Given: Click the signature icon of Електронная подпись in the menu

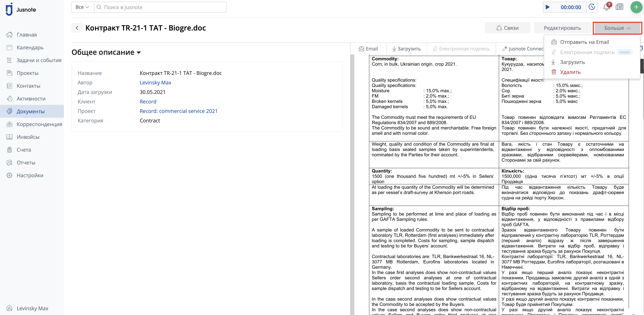Looking at the screenshot, I should point(554,52).
